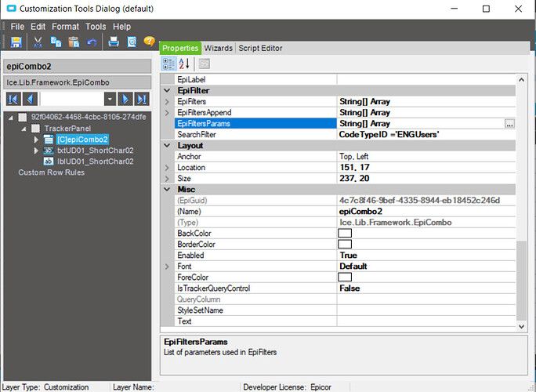Collapse the 92f04062 root tree node

click(x=11, y=118)
